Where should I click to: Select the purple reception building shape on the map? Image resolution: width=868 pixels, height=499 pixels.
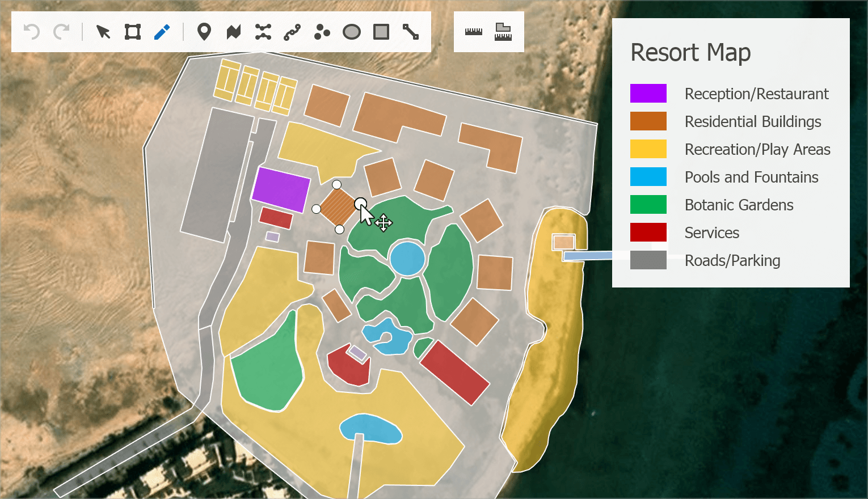click(x=281, y=189)
